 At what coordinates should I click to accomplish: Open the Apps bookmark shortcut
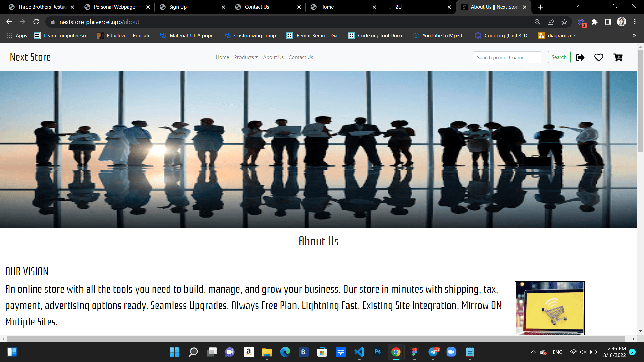17,35
